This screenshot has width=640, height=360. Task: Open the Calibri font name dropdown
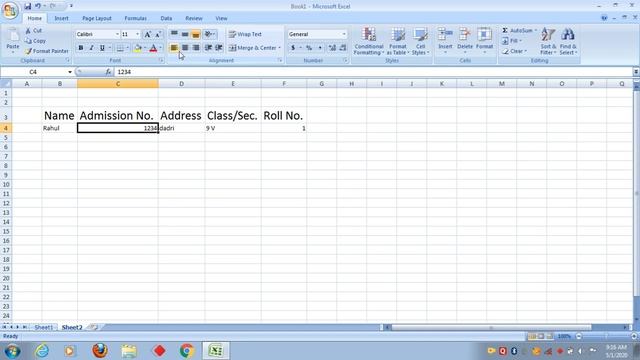pyautogui.click(x=117, y=34)
